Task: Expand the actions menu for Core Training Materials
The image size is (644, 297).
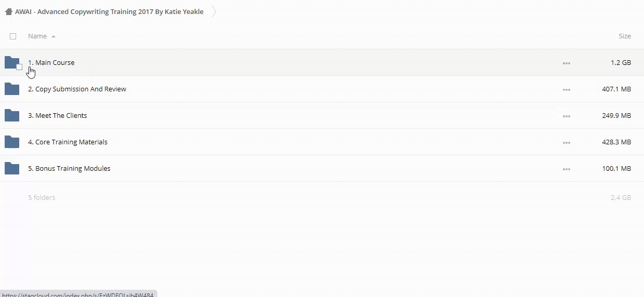Action: pos(566,143)
